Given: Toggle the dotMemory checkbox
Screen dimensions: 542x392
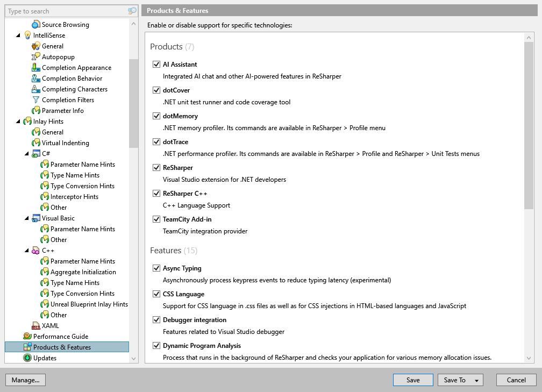Looking at the screenshot, I should (x=156, y=116).
